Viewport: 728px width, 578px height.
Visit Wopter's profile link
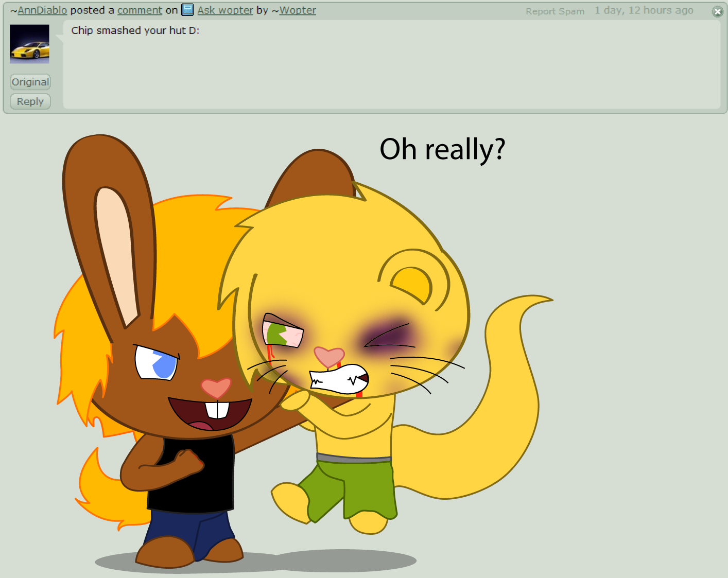tap(298, 10)
